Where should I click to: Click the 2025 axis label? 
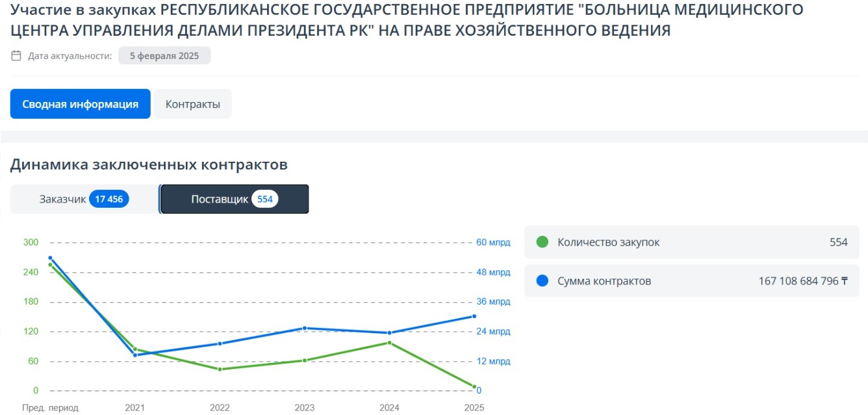tap(474, 408)
